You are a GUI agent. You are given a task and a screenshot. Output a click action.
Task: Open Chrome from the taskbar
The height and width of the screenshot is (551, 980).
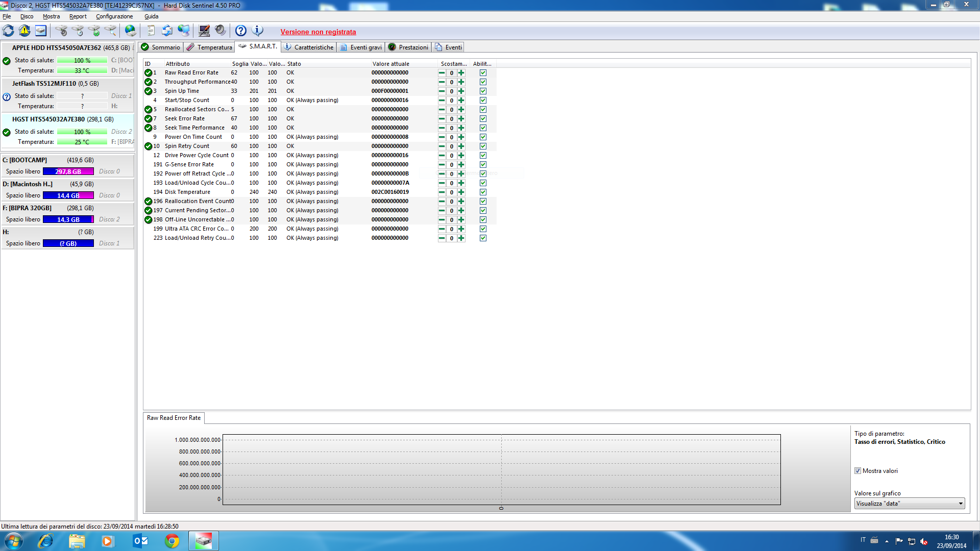point(172,541)
